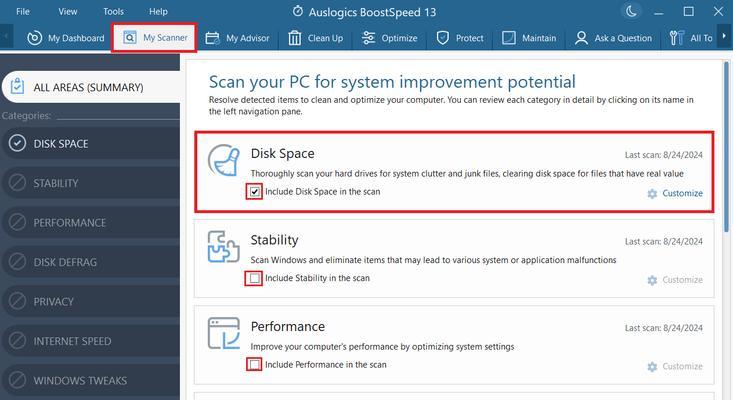Screen dimensions: 733x400
Task: Uncheck Include Disk Space in the scan
Action: 254,192
